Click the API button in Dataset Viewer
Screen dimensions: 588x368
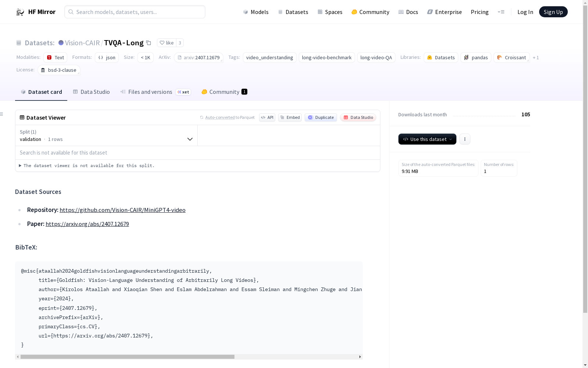(x=267, y=117)
